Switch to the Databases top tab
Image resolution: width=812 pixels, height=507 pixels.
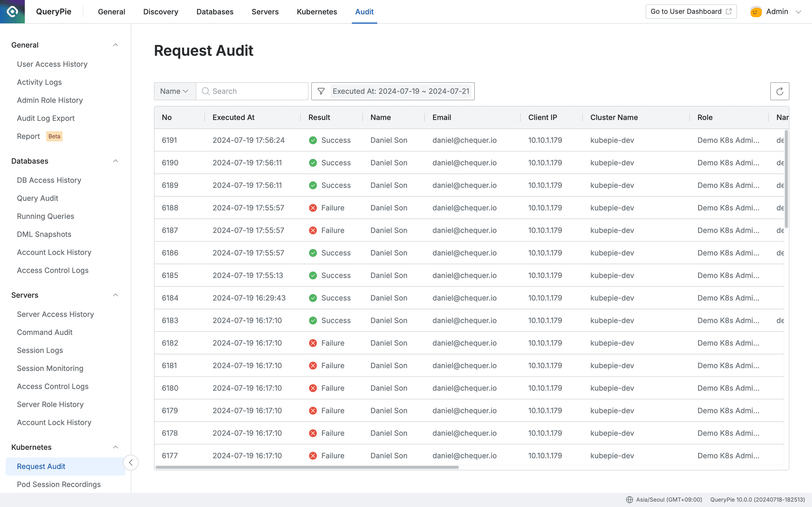215,12
